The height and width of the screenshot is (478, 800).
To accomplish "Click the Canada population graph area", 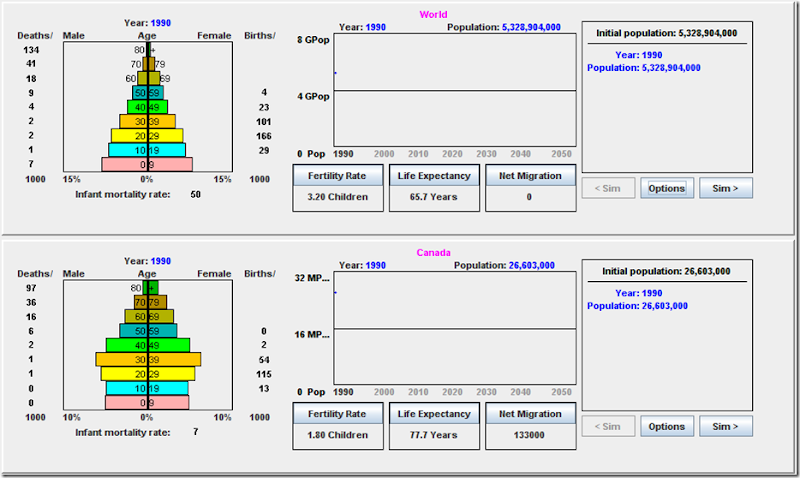I will click(x=455, y=328).
